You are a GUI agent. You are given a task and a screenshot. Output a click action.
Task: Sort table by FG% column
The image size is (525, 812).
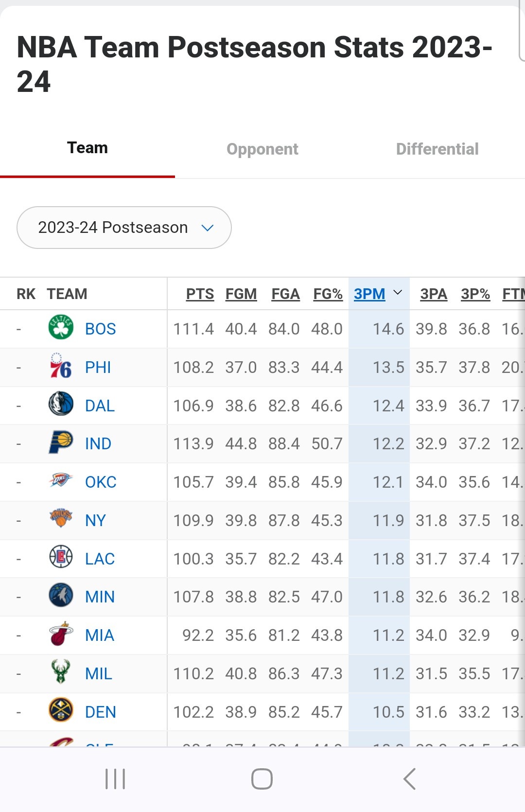[x=328, y=294]
